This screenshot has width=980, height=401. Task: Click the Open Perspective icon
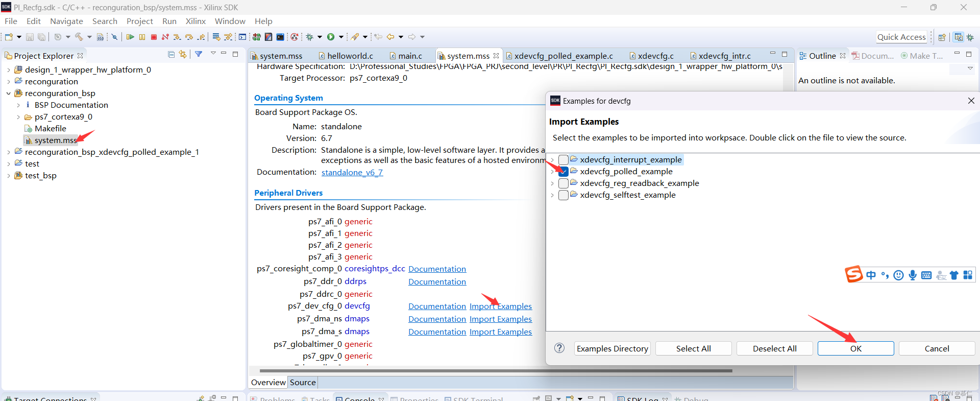tap(942, 37)
